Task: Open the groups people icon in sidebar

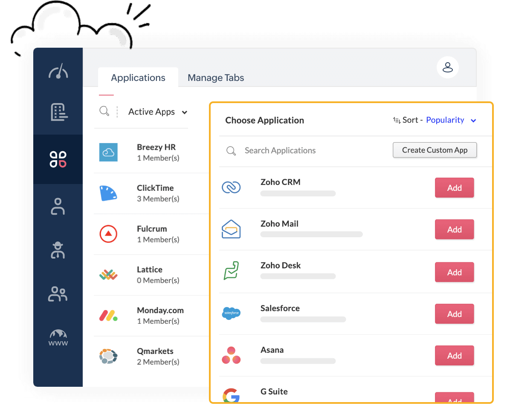Action: coord(58,294)
